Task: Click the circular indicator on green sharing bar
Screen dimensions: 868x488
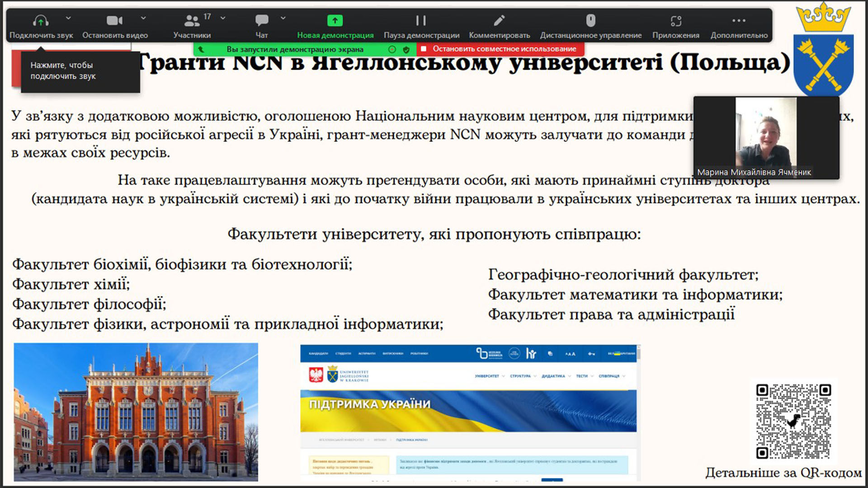Action: (x=392, y=49)
